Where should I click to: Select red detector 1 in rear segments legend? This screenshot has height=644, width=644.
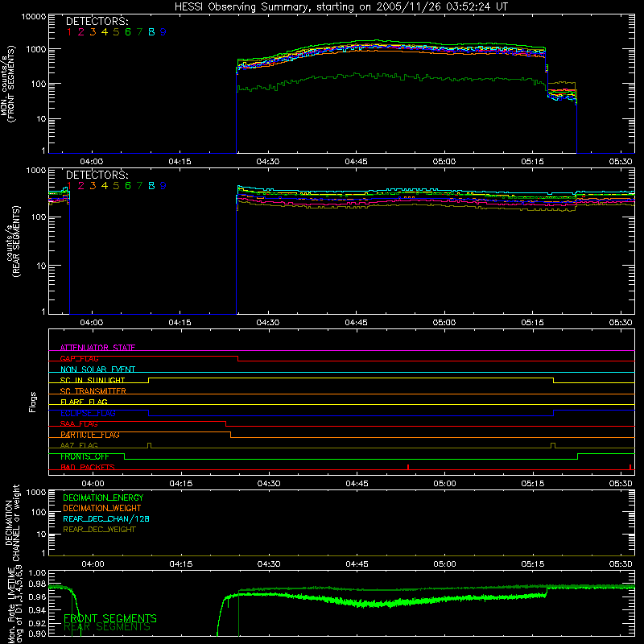click(x=69, y=186)
